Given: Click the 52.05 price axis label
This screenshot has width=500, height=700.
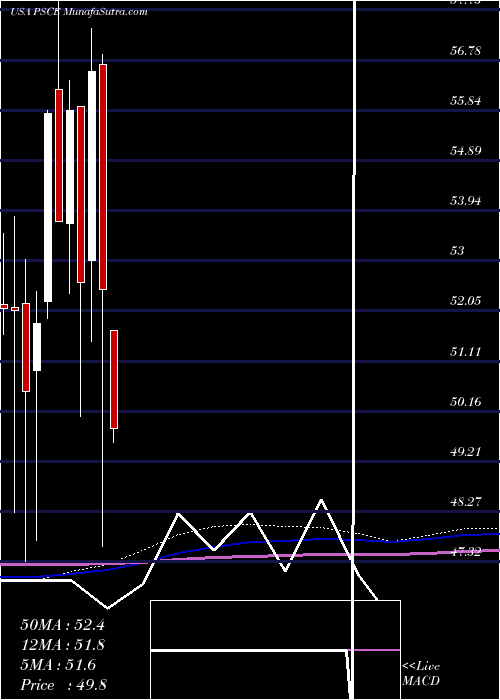Looking at the screenshot, I should (466, 301).
